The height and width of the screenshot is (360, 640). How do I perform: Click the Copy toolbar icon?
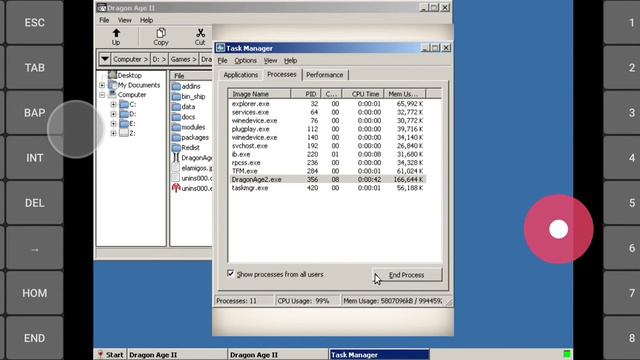(161, 36)
